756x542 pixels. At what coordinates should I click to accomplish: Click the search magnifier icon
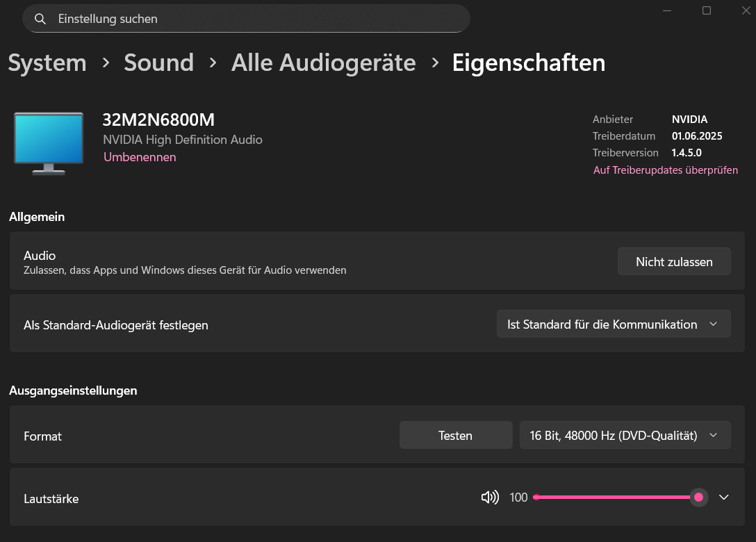pos(40,19)
